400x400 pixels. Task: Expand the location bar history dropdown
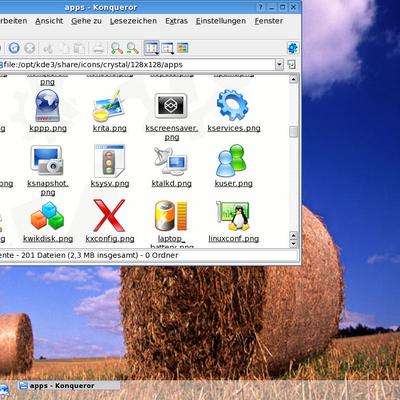point(279,65)
